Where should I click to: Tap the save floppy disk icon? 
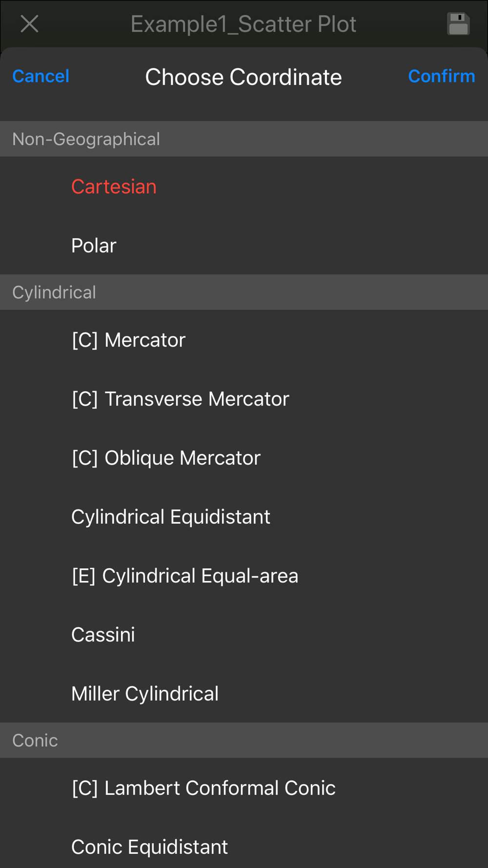coord(458,24)
